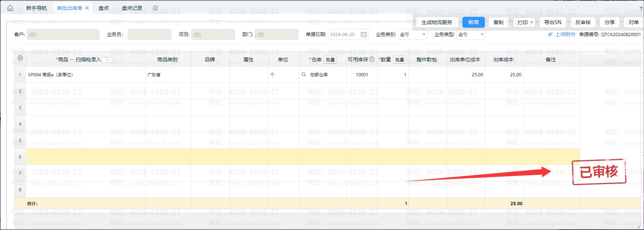The height and width of the screenshot is (230, 644).
Task: Open the tab list circled chevron icon
Action: point(155,8)
